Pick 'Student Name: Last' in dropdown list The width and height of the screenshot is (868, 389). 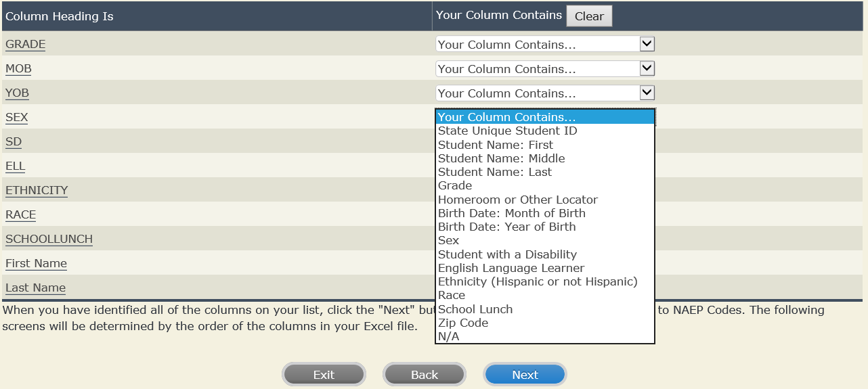tap(494, 172)
